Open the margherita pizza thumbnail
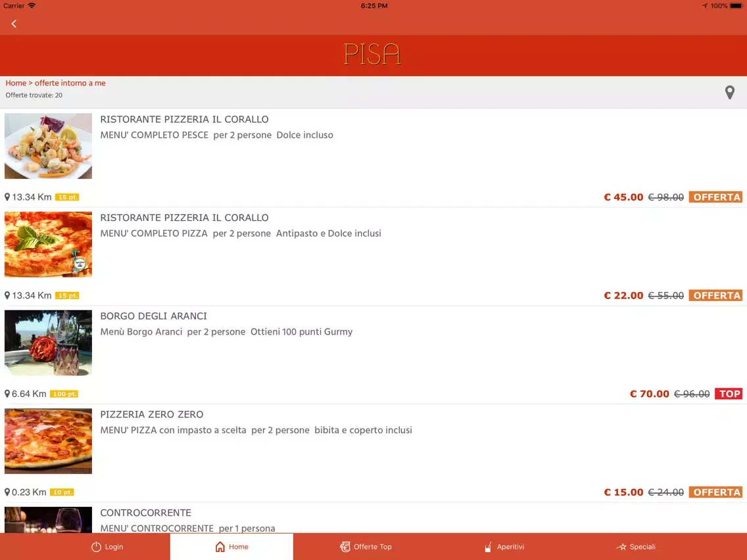Image resolution: width=747 pixels, height=560 pixels. click(x=48, y=245)
